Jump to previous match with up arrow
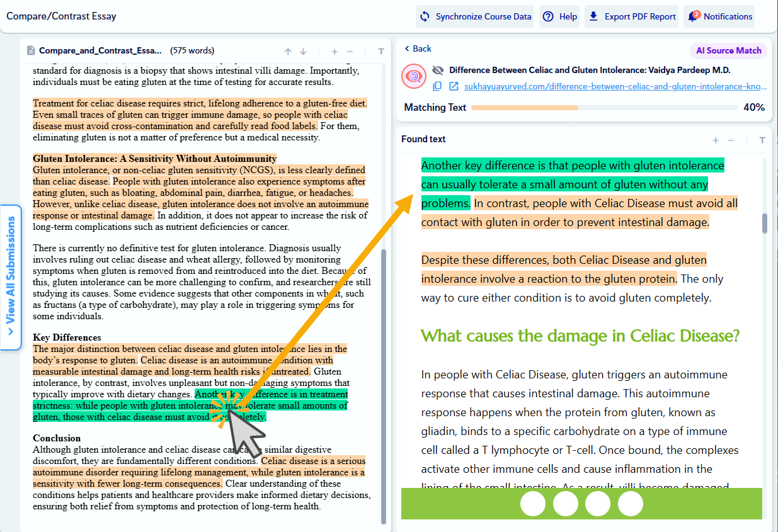This screenshot has height=532, width=778. coord(288,52)
